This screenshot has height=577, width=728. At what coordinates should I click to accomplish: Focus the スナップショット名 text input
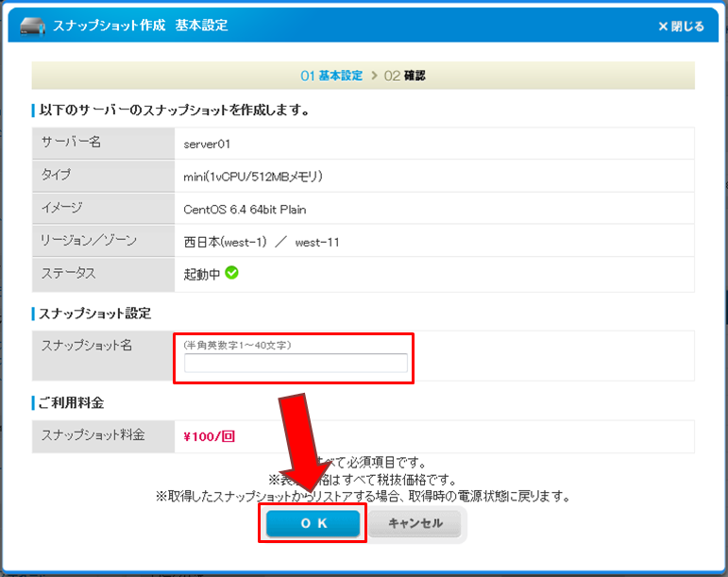pos(296,364)
